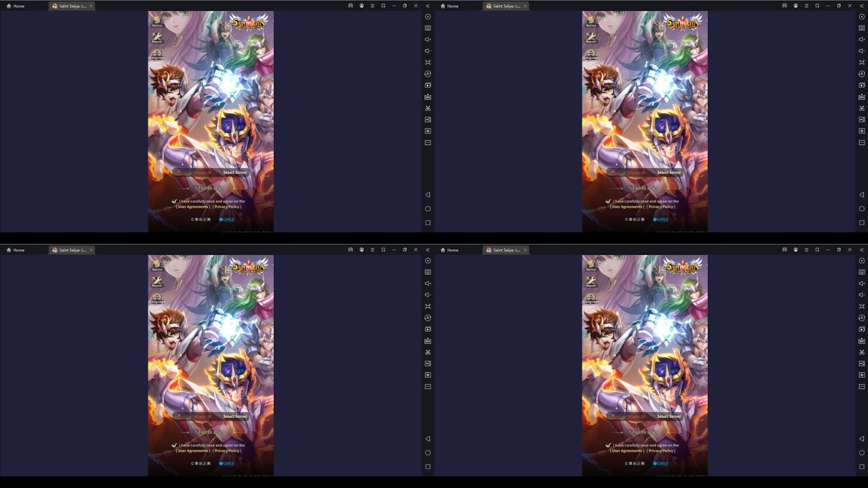Enter fullscreen from the bottom-left window sidebar
This screenshot has width=868, height=488.
[428, 306]
